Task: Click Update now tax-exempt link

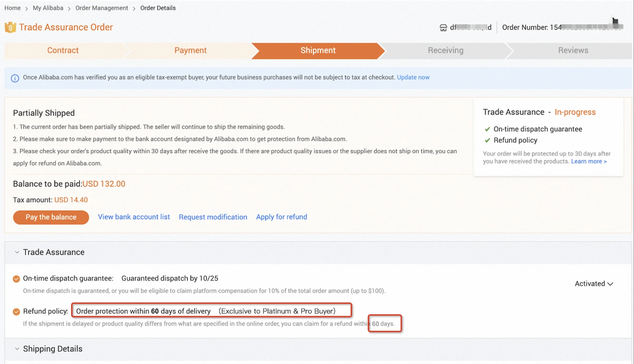Action: point(413,77)
